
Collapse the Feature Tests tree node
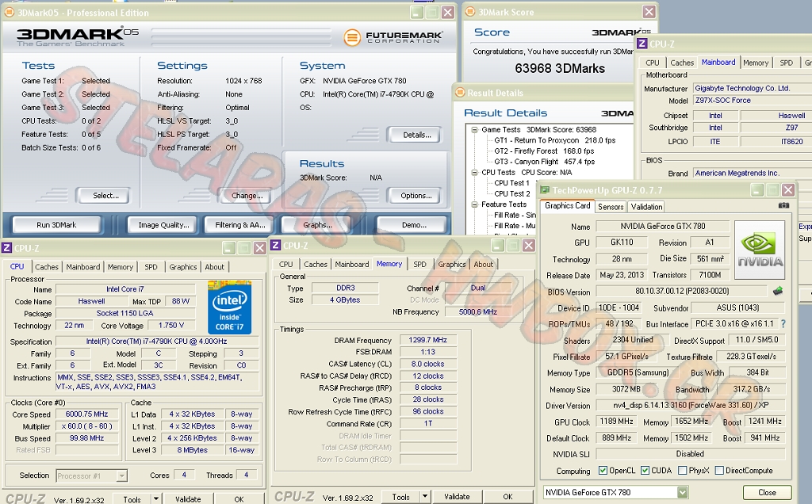click(x=474, y=204)
